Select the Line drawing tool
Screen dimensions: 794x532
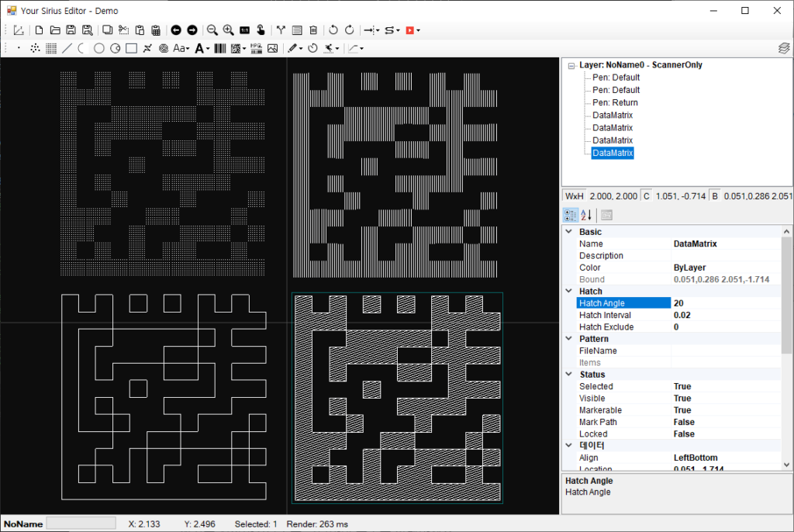(x=67, y=49)
